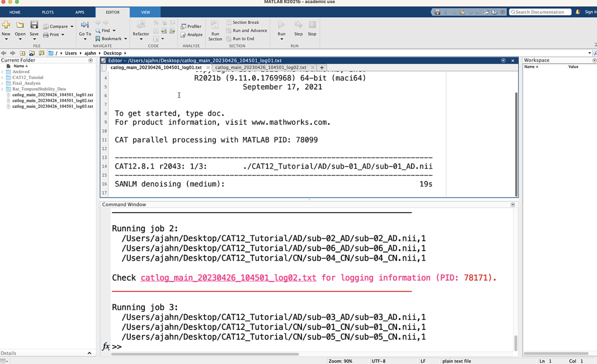This screenshot has width=597, height=364.
Task: Open the Profiler tool
Action: coord(191,26)
